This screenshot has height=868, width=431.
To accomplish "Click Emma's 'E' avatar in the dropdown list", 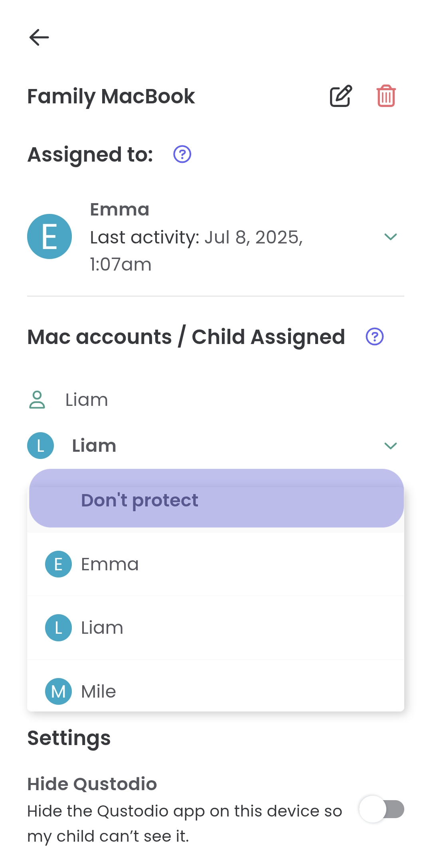I will pyautogui.click(x=58, y=564).
